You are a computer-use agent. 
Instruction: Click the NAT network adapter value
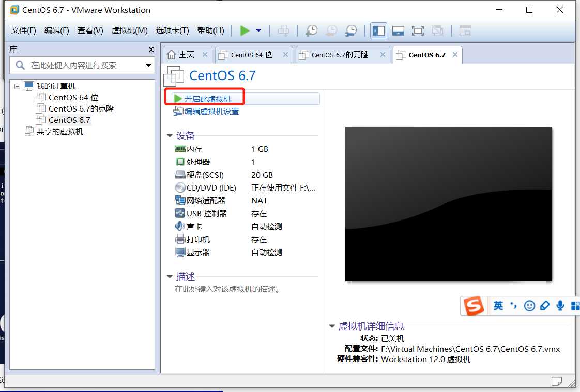[x=260, y=200]
